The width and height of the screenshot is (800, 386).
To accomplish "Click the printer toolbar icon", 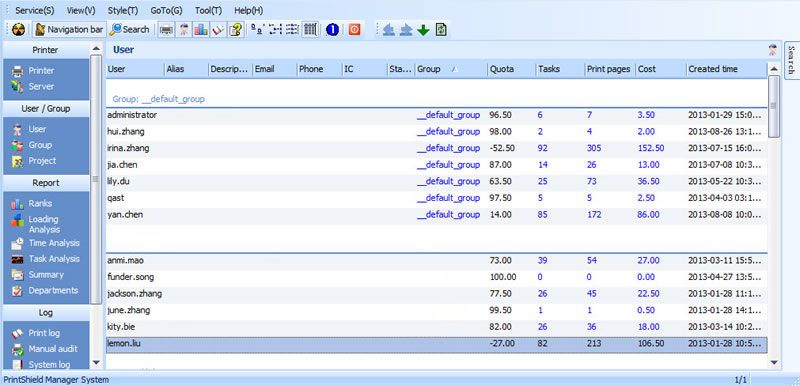I will [166, 30].
